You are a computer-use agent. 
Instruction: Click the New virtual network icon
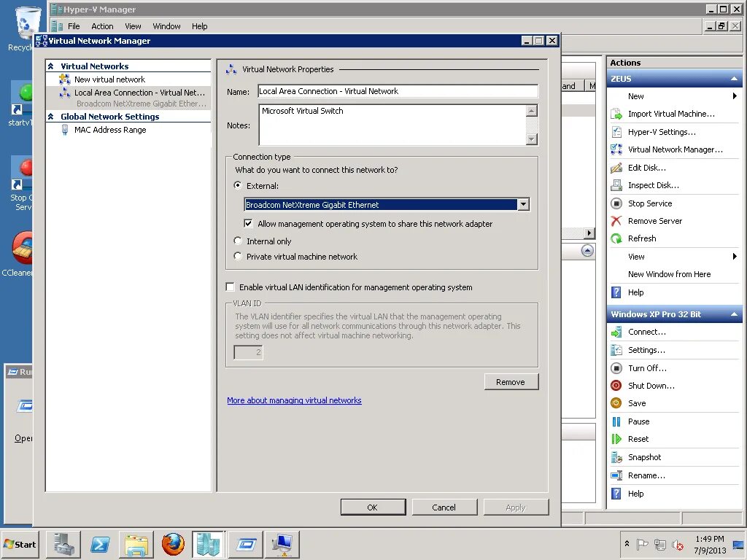pyautogui.click(x=65, y=79)
